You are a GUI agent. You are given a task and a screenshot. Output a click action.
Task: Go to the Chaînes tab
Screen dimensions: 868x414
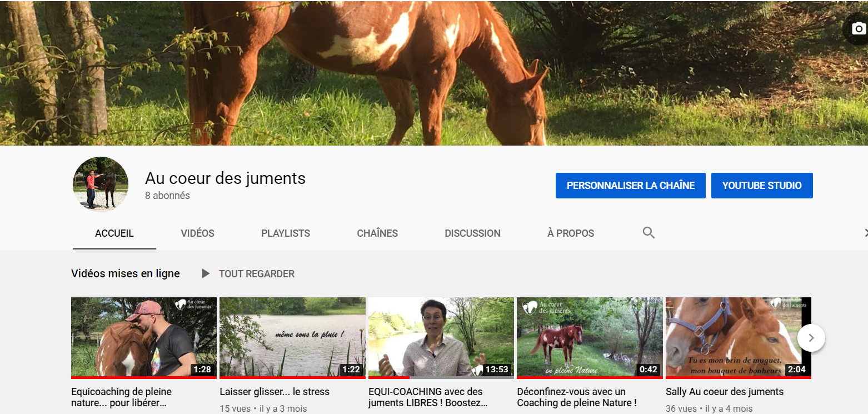coord(377,233)
